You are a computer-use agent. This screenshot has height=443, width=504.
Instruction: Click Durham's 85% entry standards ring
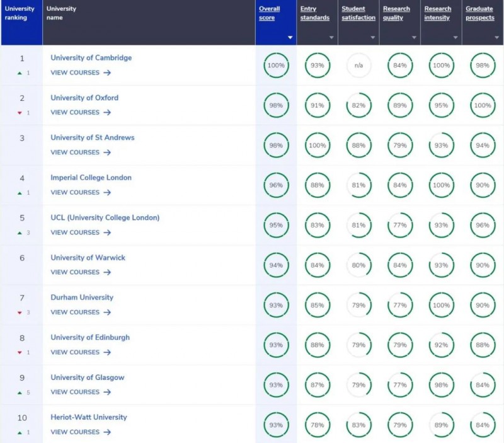(x=318, y=305)
